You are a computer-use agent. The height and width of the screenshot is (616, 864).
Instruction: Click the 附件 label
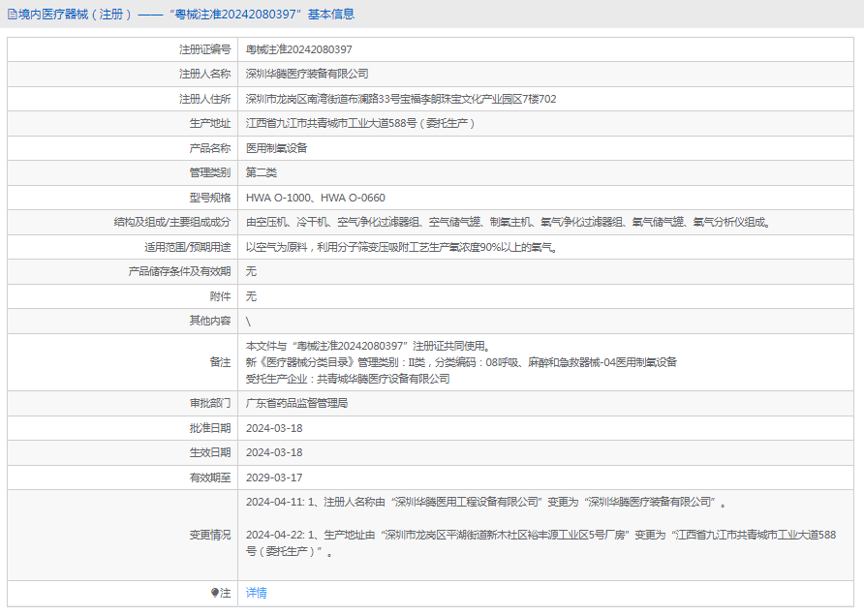click(x=221, y=296)
